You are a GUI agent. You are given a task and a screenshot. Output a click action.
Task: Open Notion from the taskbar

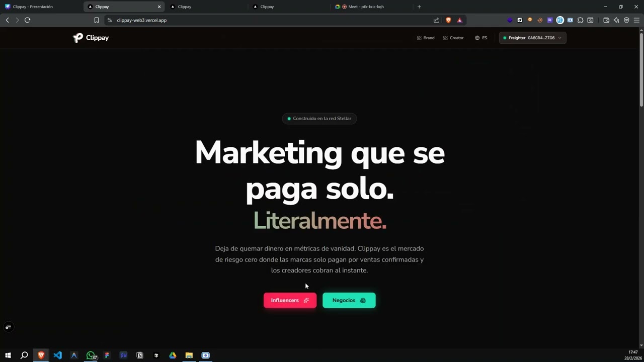click(x=140, y=355)
